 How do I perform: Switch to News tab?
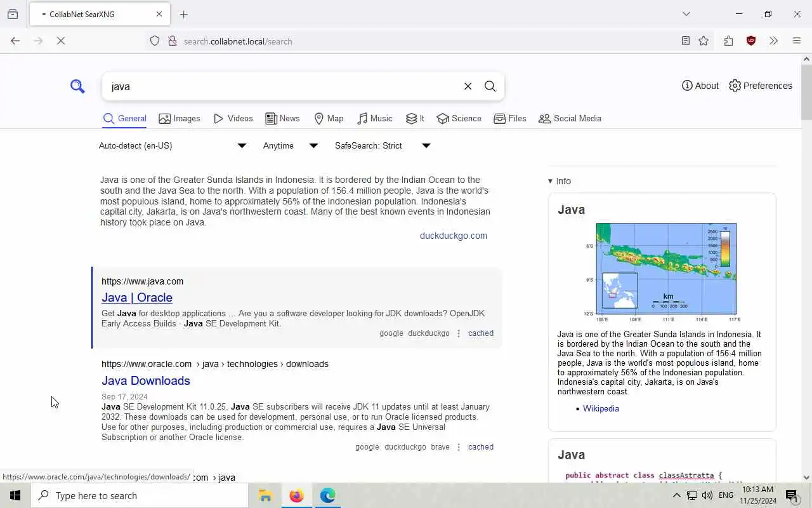(x=282, y=119)
